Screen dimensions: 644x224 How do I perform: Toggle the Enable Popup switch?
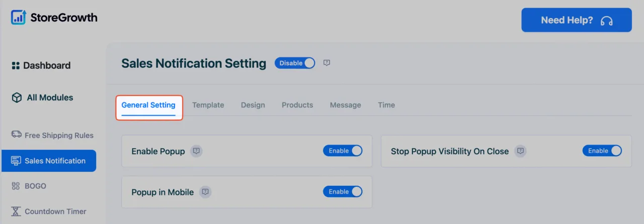point(343,151)
